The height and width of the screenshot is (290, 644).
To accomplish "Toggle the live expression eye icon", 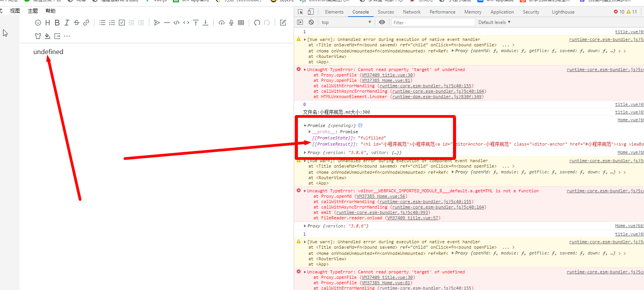I will click(x=382, y=22).
